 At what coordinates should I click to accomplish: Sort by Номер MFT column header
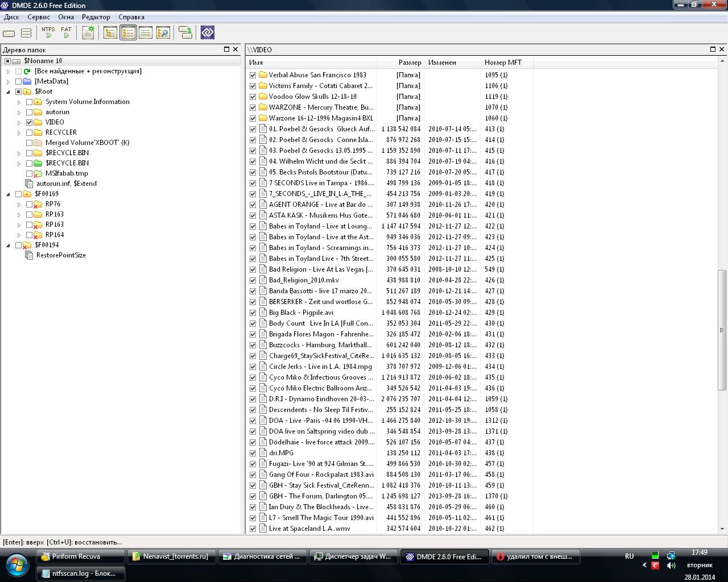507,63
